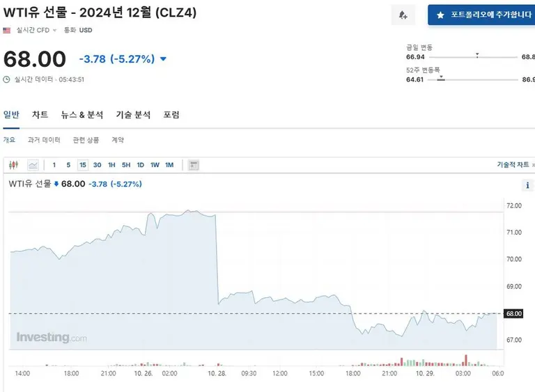Select the 1M chart interval
Viewport: 535px width, 392px height.
[x=169, y=165]
